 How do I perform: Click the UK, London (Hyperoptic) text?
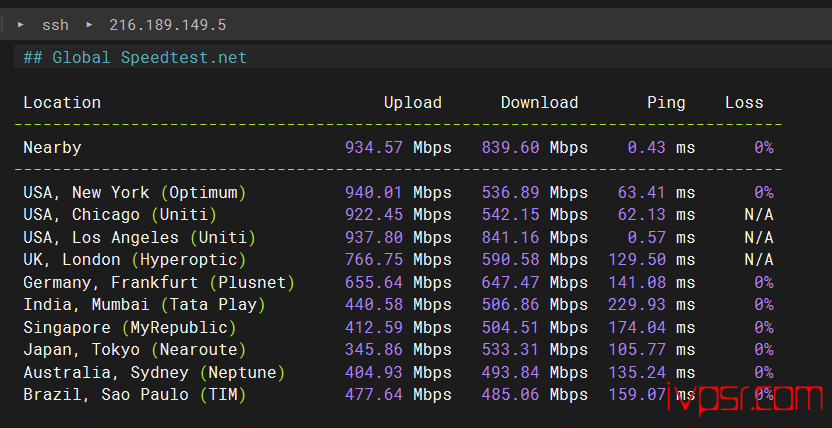(x=135, y=260)
